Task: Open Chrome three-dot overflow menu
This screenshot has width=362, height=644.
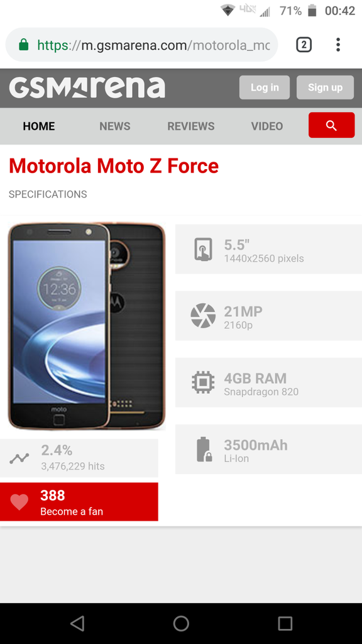Action: tap(337, 45)
